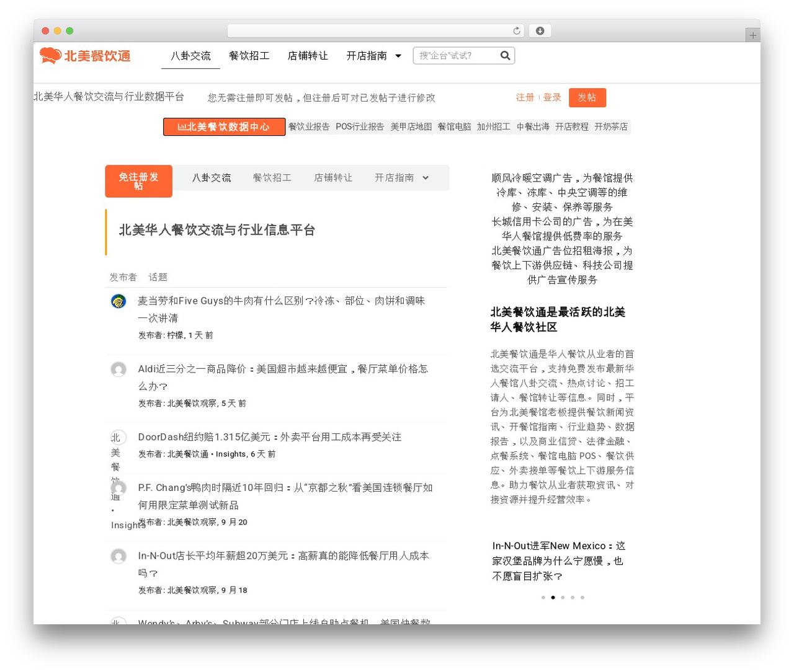Click the avatar beside the In-N-Out店长 post

118,557
